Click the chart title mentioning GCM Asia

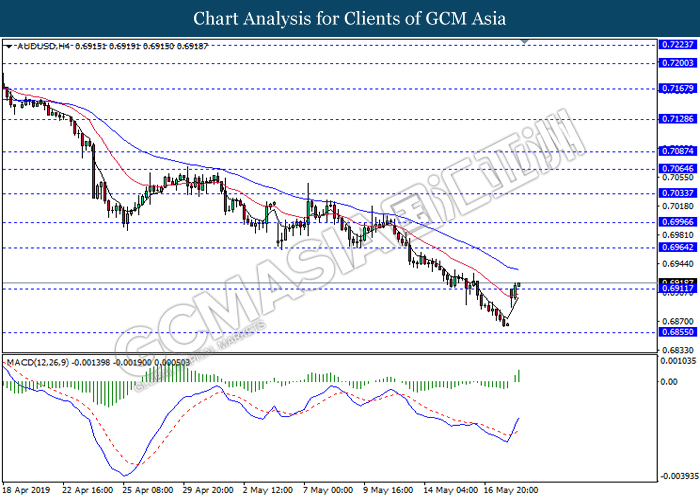(x=349, y=19)
